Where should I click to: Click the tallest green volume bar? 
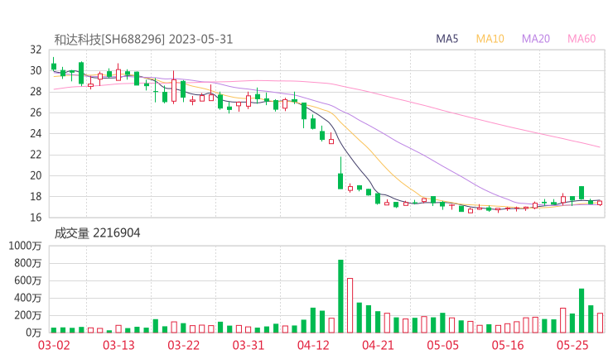tap(340, 296)
